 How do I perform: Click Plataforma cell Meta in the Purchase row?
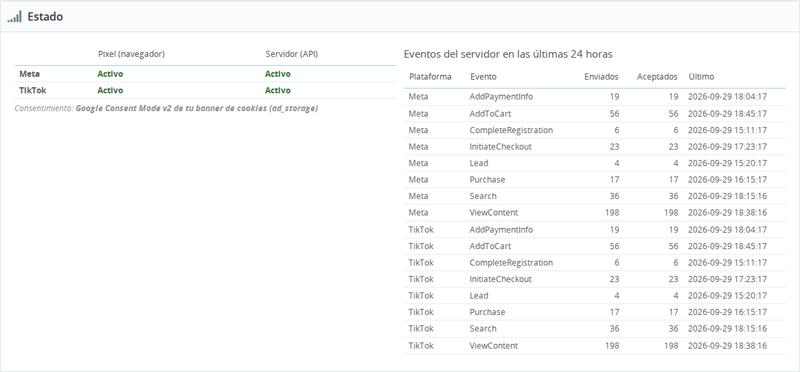418,180
